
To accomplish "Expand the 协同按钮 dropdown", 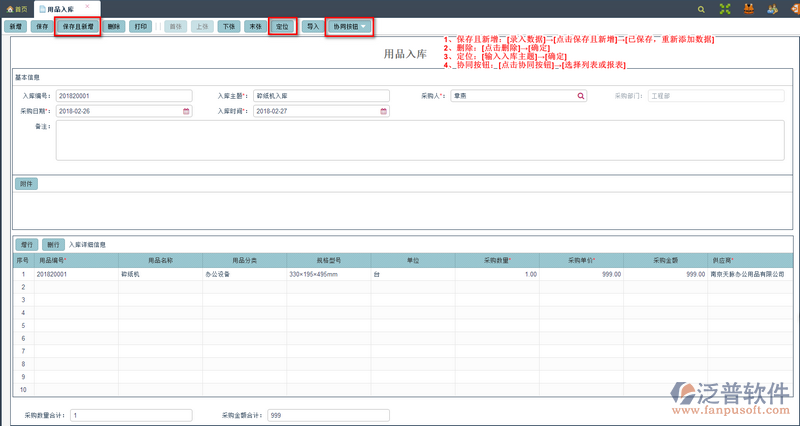I will pyautogui.click(x=351, y=26).
